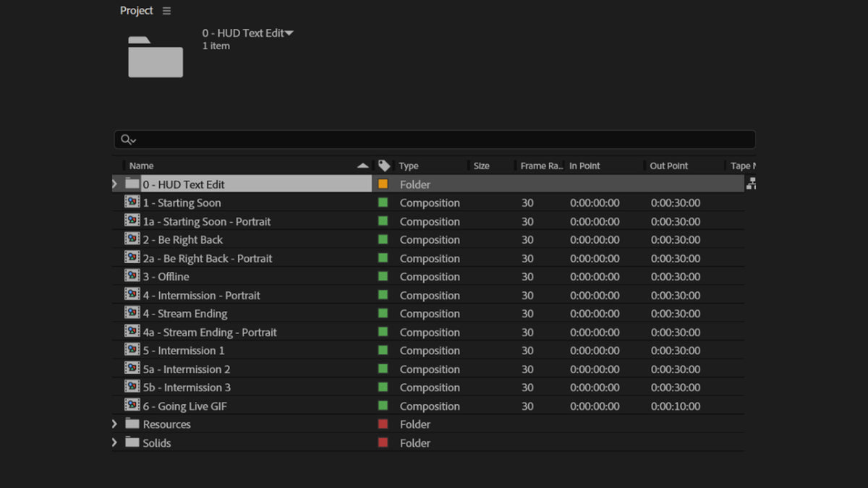Click the composition icon for 1 - Starting Soon
The height and width of the screenshot is (488, 868).
click(x=132, y=202)
